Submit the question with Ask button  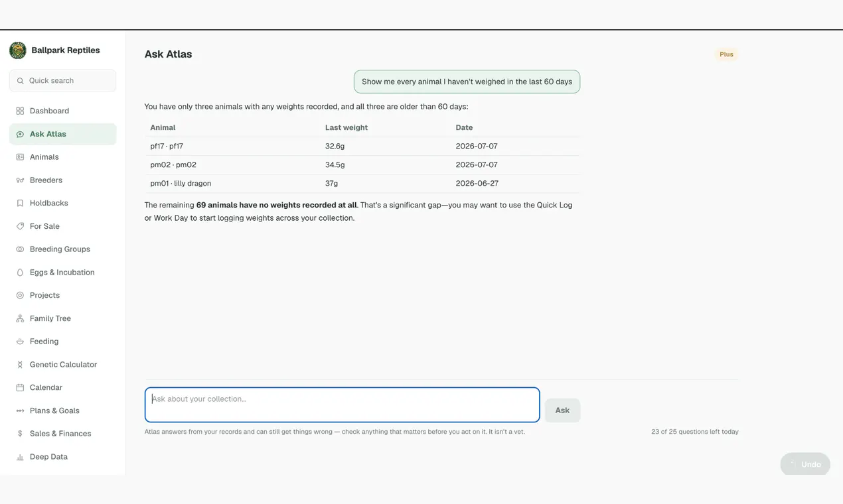click(562, 410)
